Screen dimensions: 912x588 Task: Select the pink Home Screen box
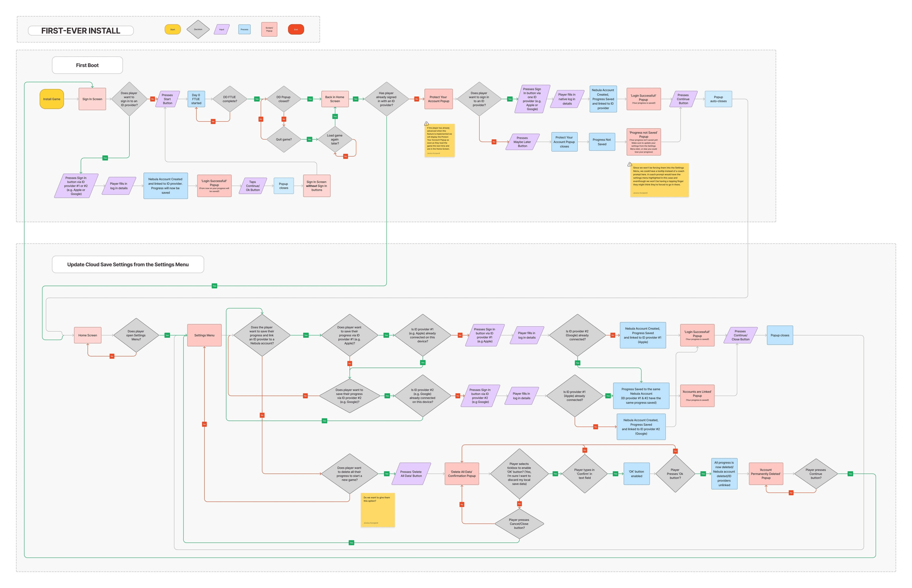(x=88, y=335)
